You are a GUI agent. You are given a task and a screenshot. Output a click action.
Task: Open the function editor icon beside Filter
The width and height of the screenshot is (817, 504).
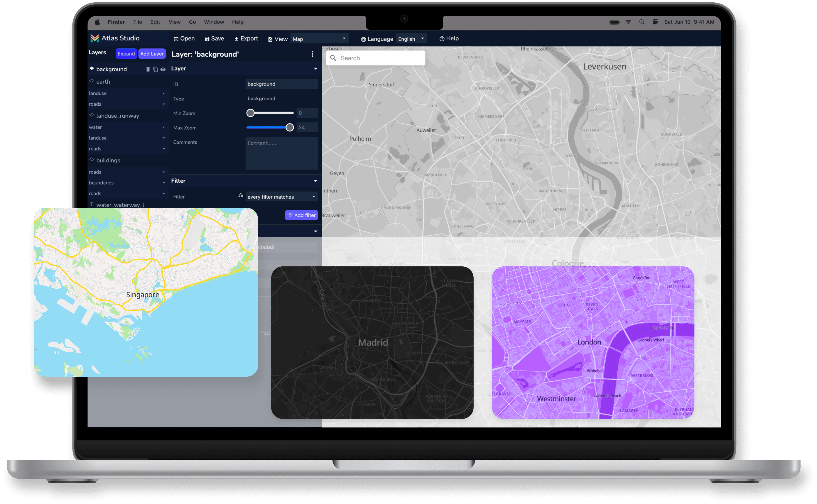pos(241,196)
